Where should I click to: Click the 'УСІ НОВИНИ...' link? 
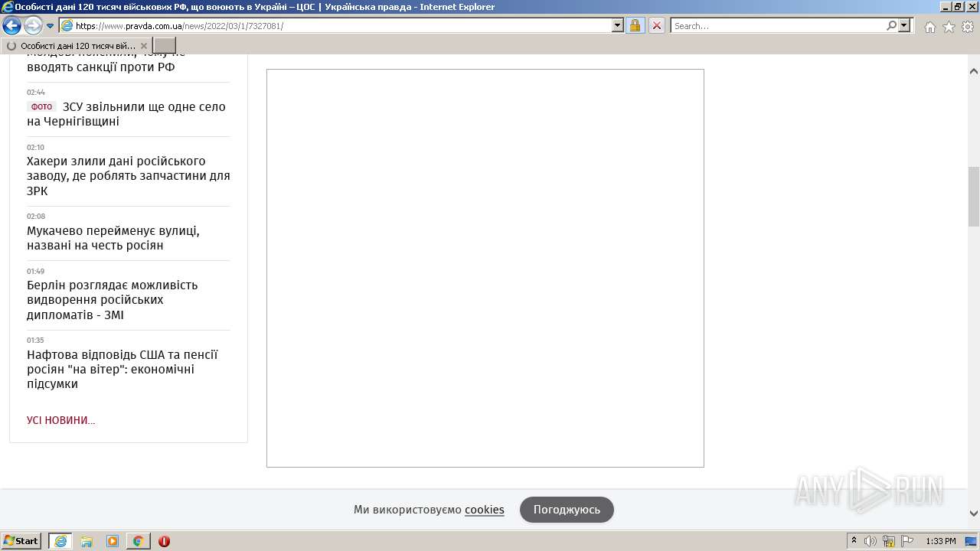pos(60,420)
